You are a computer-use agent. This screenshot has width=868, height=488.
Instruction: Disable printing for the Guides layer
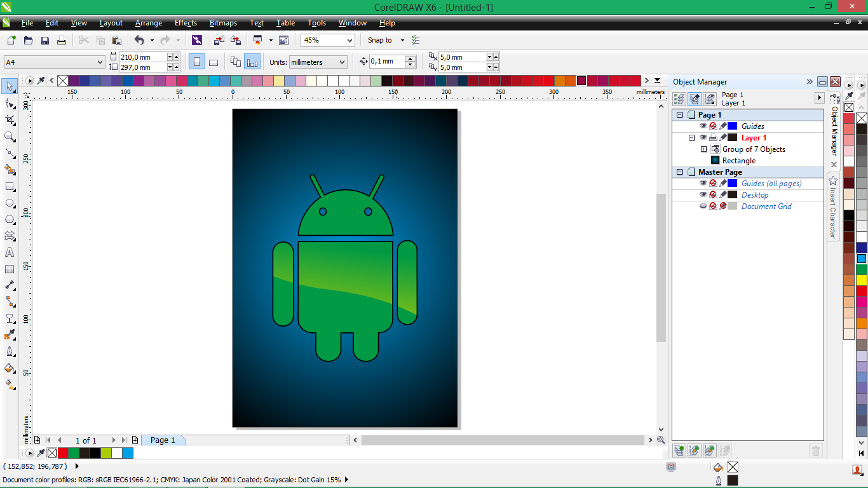(x=712, y=126)
